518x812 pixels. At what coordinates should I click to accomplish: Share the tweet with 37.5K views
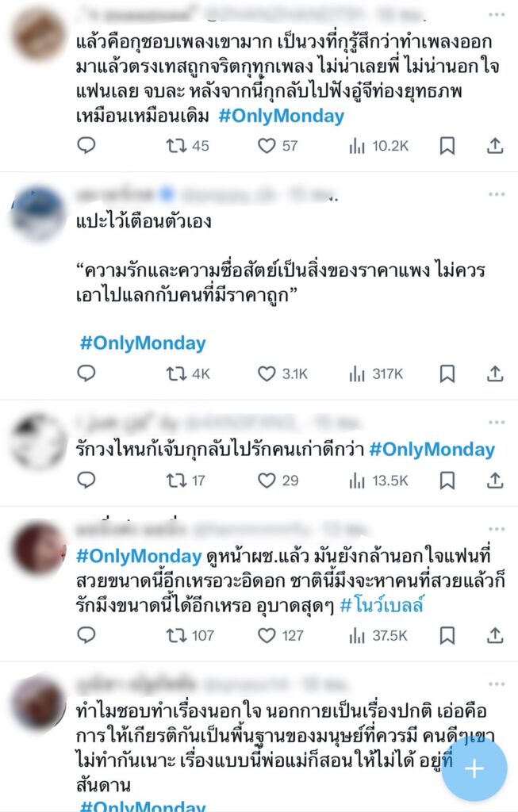495,635
